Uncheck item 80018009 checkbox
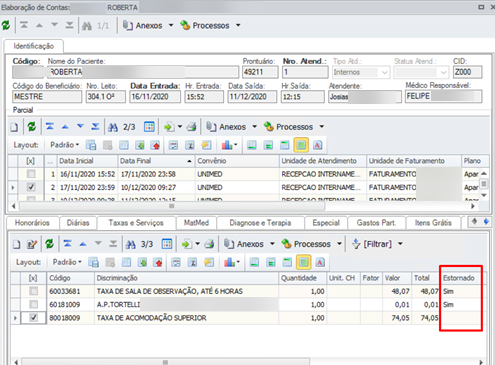This screenshot has width=495, height=365. click(x=33, y=318)
